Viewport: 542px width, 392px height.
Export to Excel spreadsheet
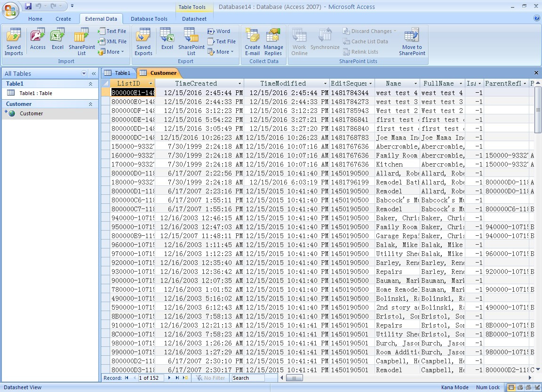tap(167, 39)
